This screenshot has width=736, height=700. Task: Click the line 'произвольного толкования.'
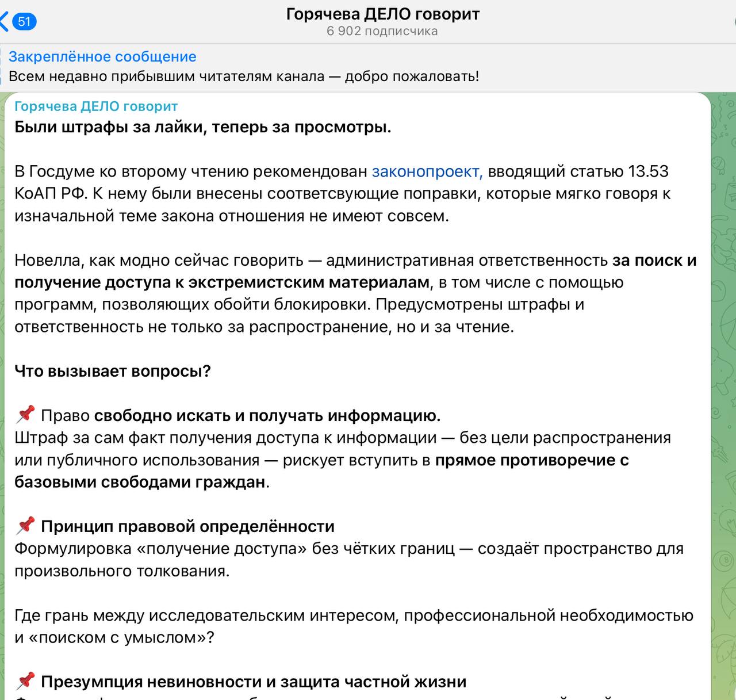[x=122, y=571]
